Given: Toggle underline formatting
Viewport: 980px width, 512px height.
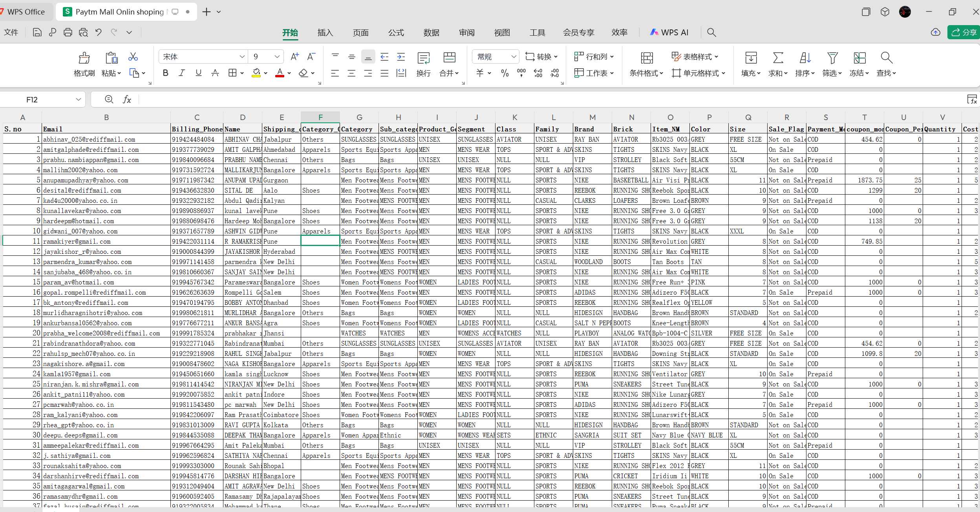Looking at the screenshot, I should [199, 73].
